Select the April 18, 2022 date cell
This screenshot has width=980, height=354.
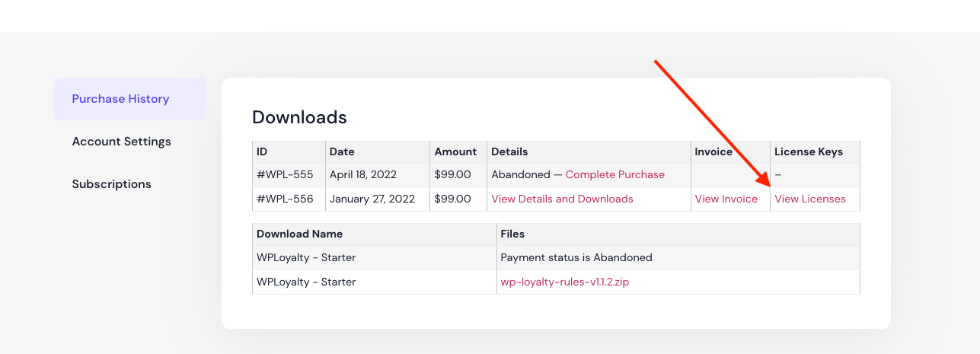(x=362, y=174)
